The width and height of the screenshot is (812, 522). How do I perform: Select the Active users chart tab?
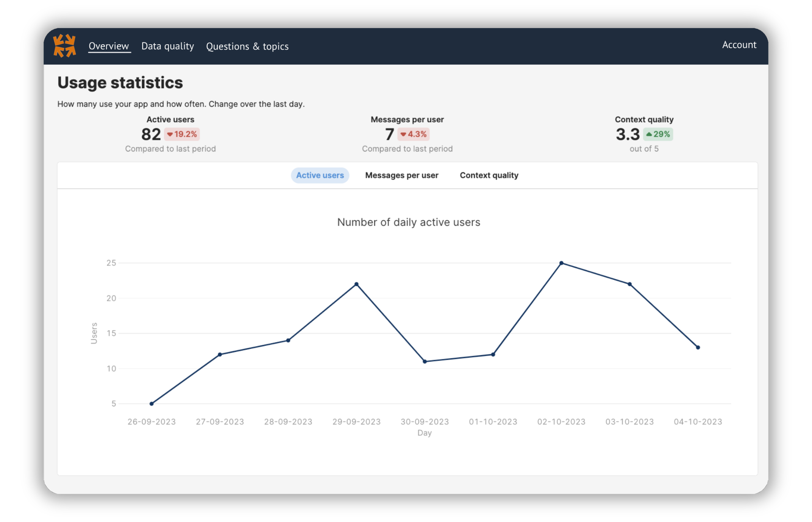click(x=320, y=175)
